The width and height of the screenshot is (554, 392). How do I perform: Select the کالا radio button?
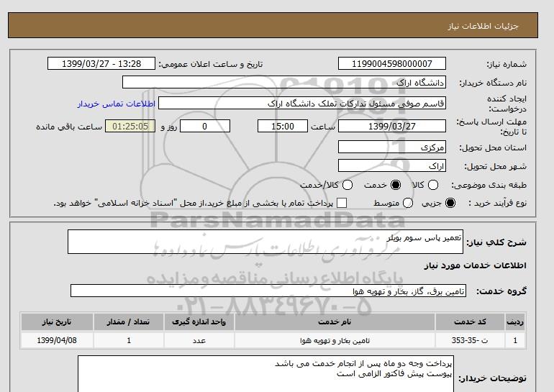click(433, 185)
